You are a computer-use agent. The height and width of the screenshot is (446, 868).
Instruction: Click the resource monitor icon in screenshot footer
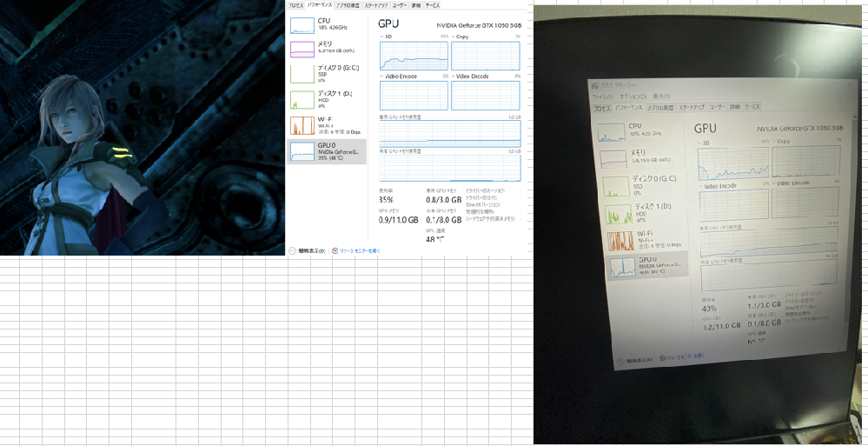(x=335, y=251)
